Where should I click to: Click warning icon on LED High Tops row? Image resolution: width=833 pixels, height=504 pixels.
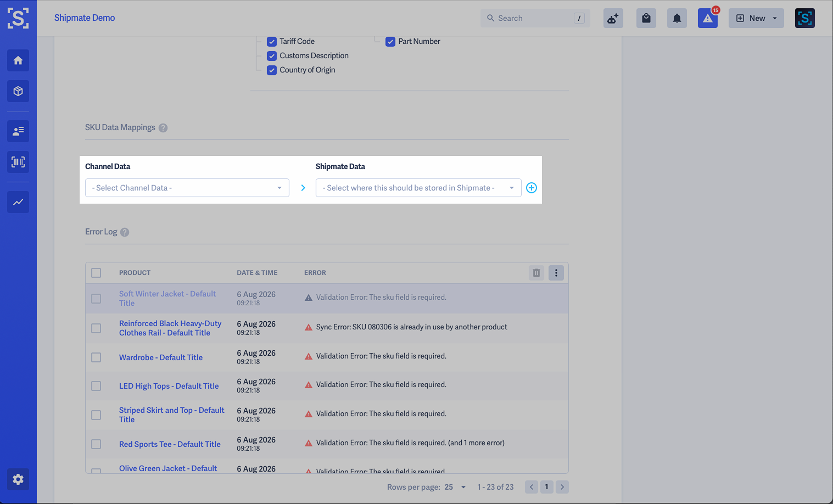tap(309, 385)
